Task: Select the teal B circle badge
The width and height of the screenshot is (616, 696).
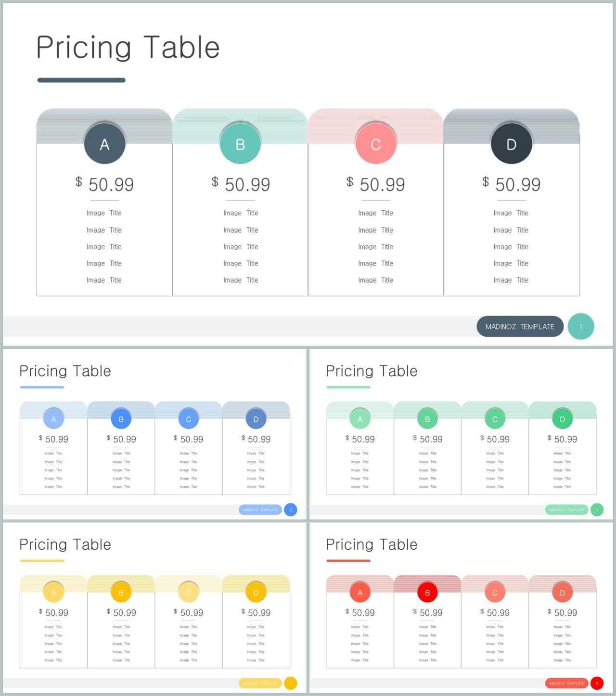Action: [240, 143]
